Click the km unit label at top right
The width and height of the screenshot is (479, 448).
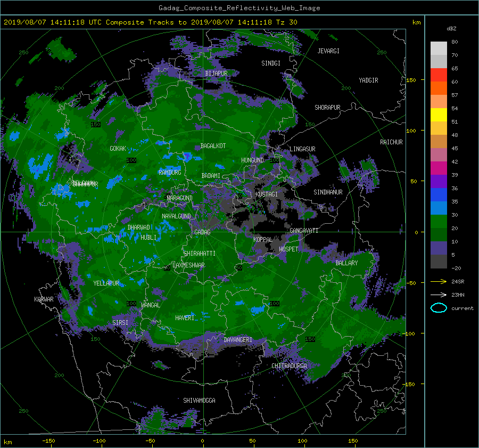coord(416,22)
